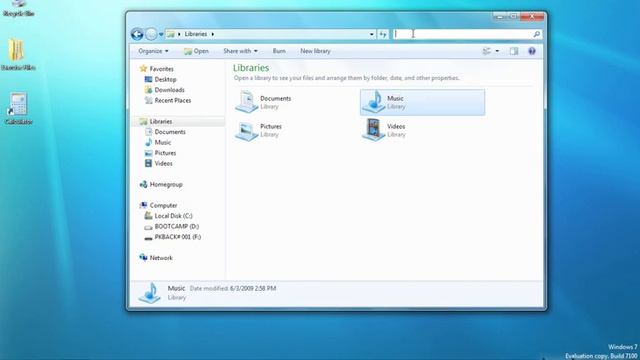Open Homegroup in navigation pane

[166, 184]
